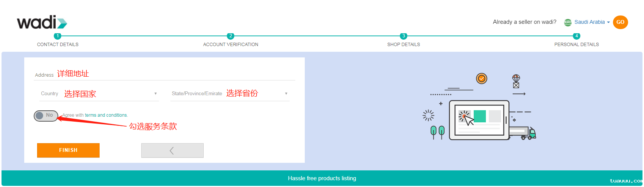Go back using the left chevron button
This screenshot has width=644, height=187.
click(172, 150)
